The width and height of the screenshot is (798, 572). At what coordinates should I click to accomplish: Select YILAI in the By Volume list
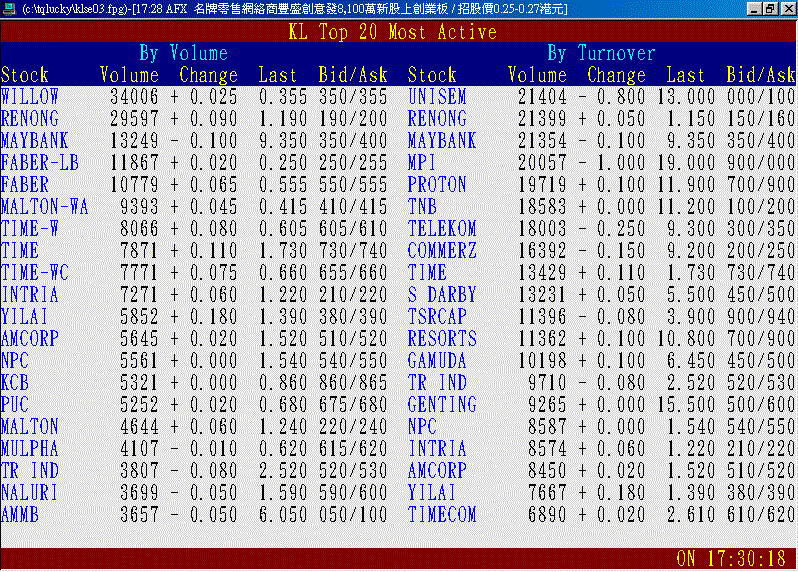pos(24,317)
